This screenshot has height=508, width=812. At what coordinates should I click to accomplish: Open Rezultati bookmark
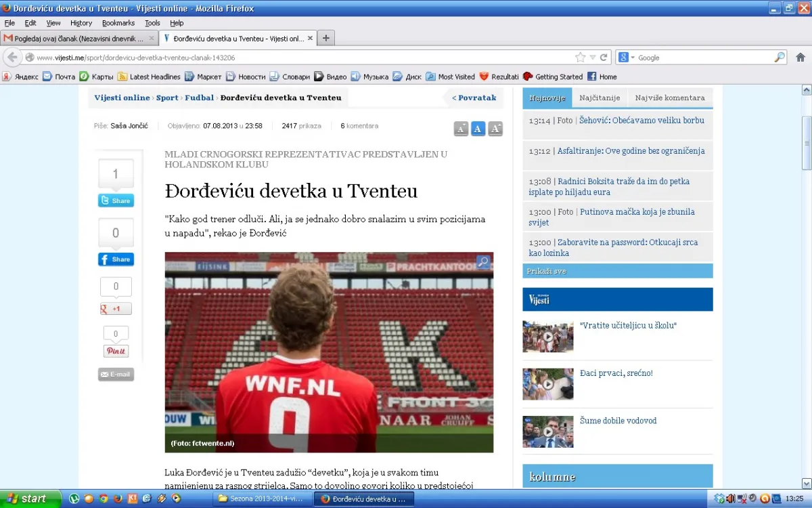click(x=499, y=77)
